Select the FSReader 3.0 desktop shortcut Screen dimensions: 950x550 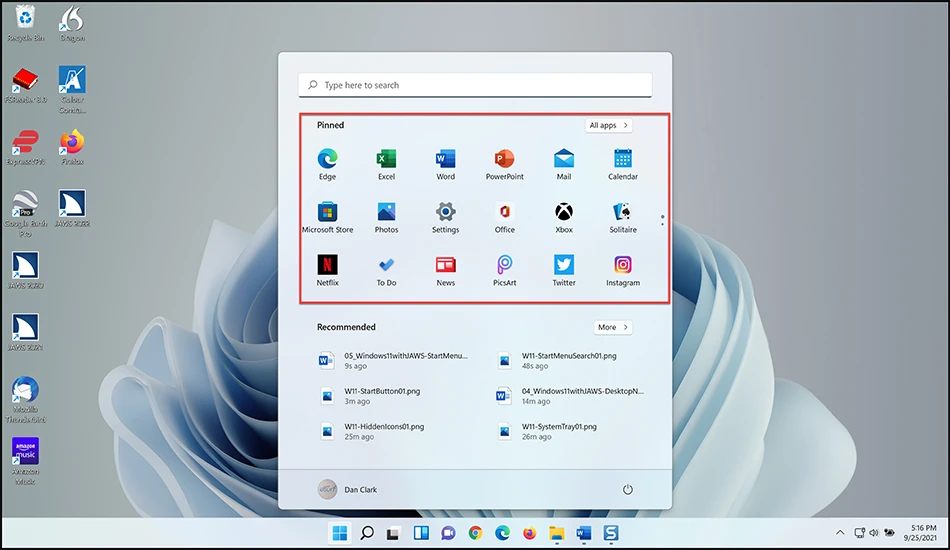(x=25, y=85)
